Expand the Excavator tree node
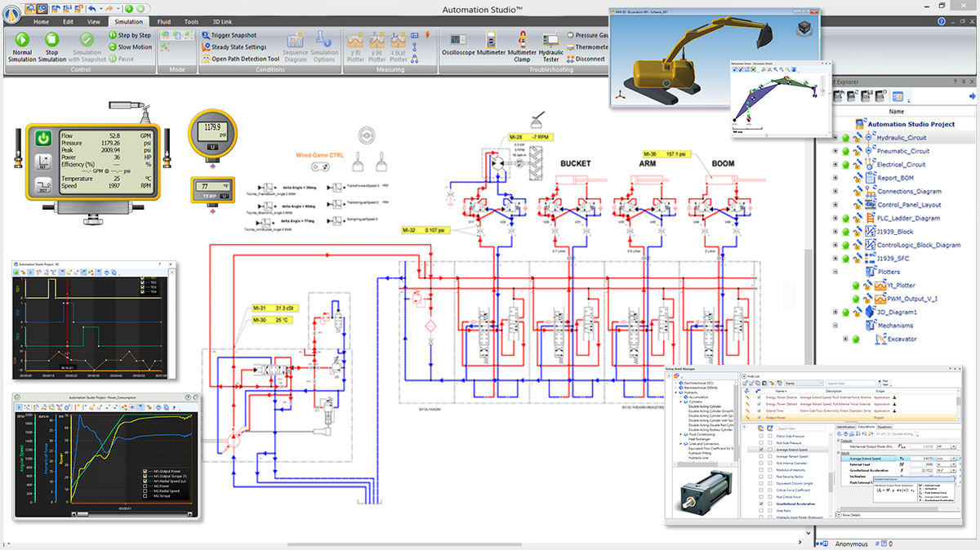The width and height of the screenshot is (980, 550). pyautogui.click(x=844, y=339)
